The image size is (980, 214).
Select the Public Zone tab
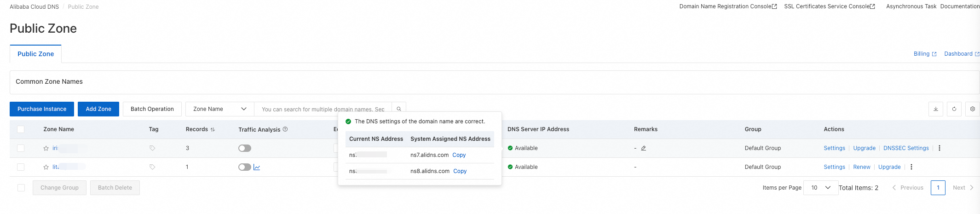(x=35, y=54)
